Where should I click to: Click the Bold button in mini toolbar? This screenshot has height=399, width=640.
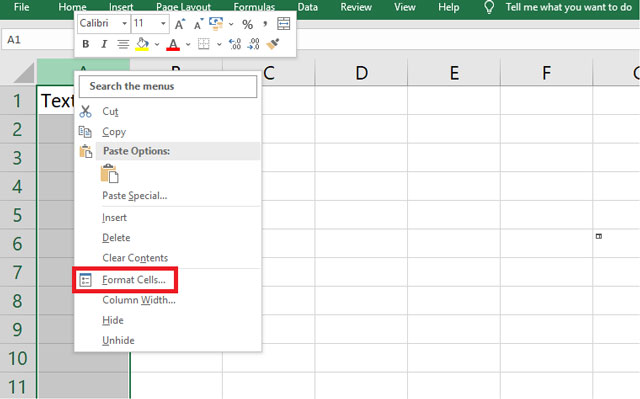(x=86, y=44)
